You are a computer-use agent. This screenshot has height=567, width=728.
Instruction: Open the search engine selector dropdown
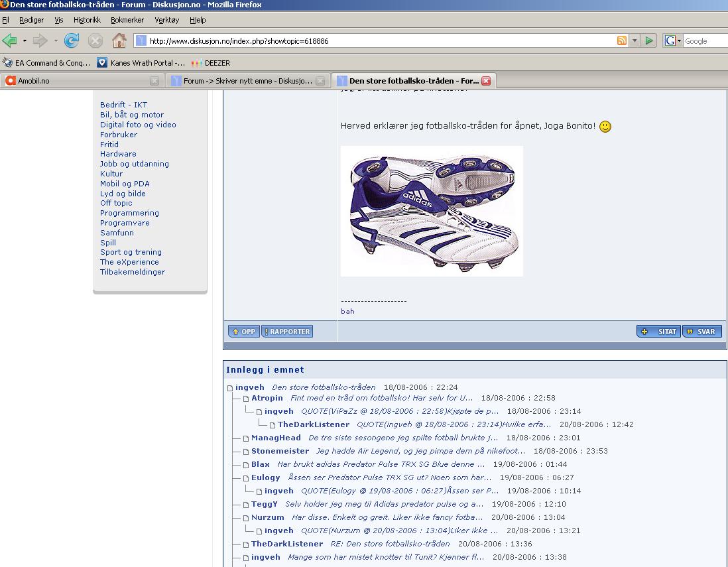coord(679,40)
